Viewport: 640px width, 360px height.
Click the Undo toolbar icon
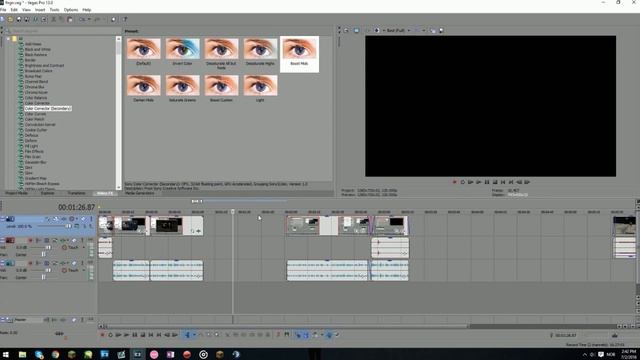[82, 19]
